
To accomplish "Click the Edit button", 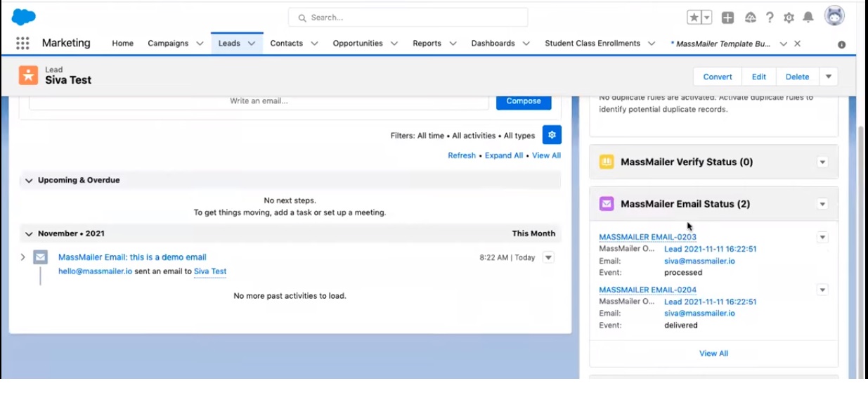I will [759, 77].
